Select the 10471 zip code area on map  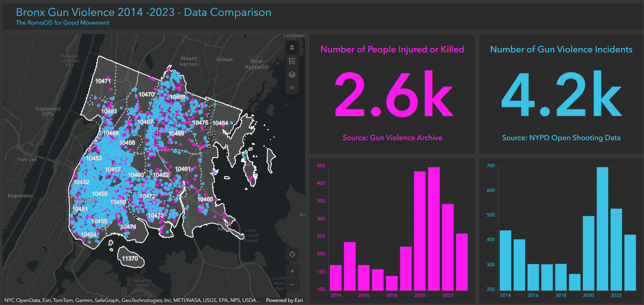[103, 81]
